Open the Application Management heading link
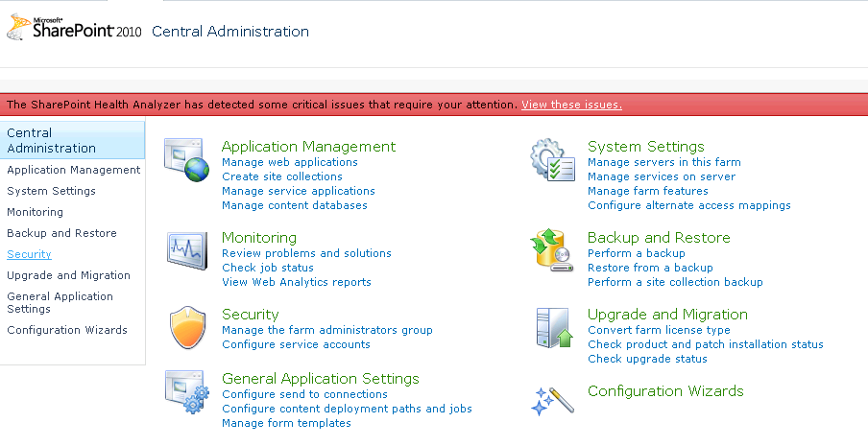This screenshot has height=446, width=868. [x=308, y=147]
